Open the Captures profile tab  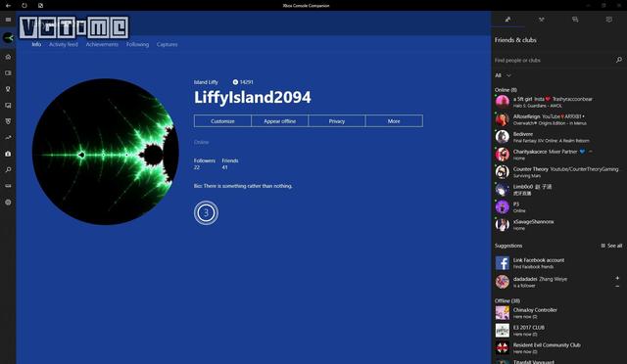(168, 44)
